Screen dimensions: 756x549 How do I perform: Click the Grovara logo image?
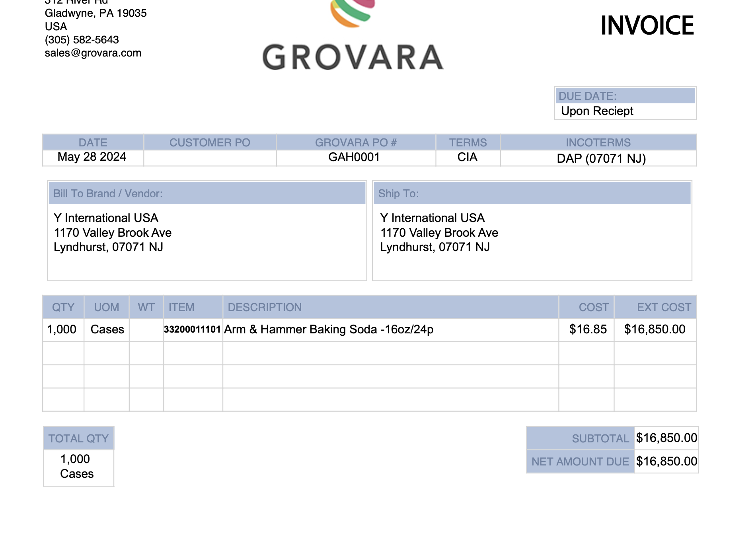coord(353,35)
